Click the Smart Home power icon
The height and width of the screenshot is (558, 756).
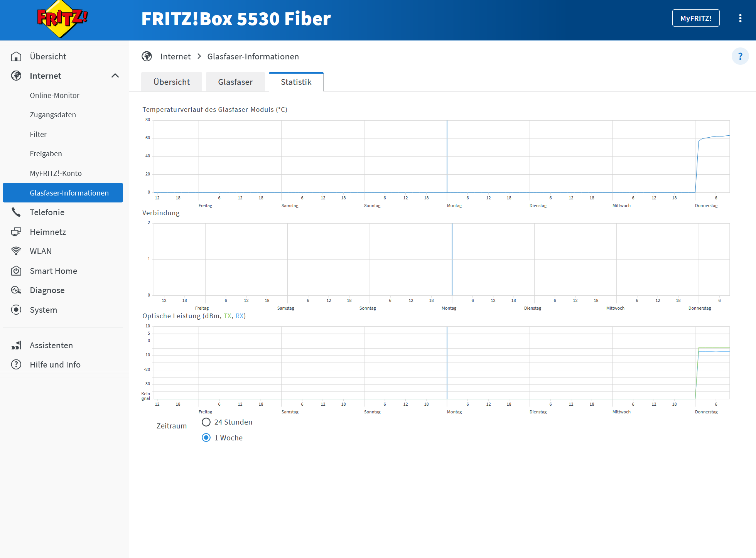[x=16, y=271]
